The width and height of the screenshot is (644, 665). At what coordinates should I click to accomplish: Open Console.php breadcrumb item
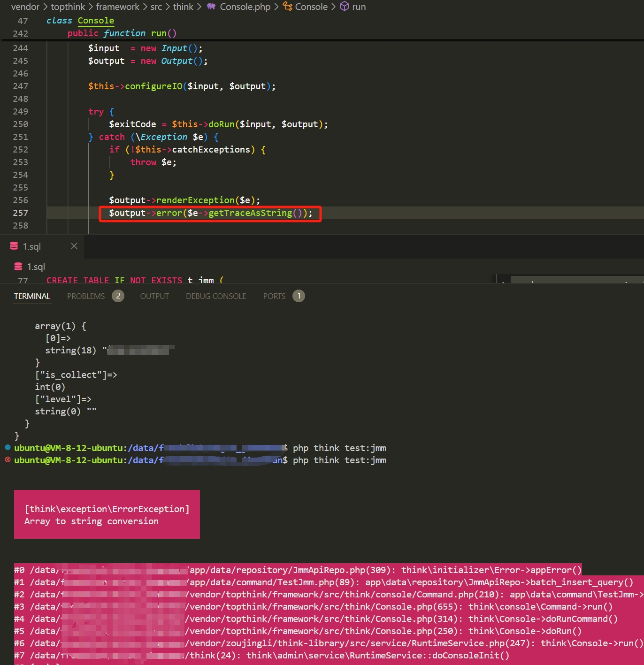click(245, 7)
